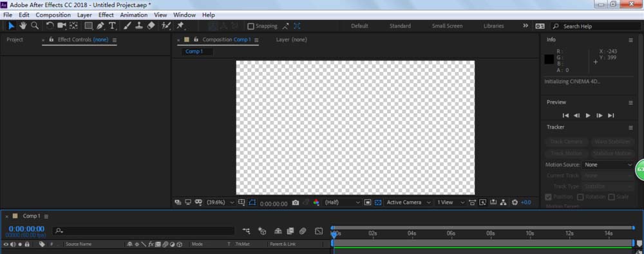The image size is (644, 254).
Task: Open the Graph Editor icon in timeline
Action: tap(319, 231)
